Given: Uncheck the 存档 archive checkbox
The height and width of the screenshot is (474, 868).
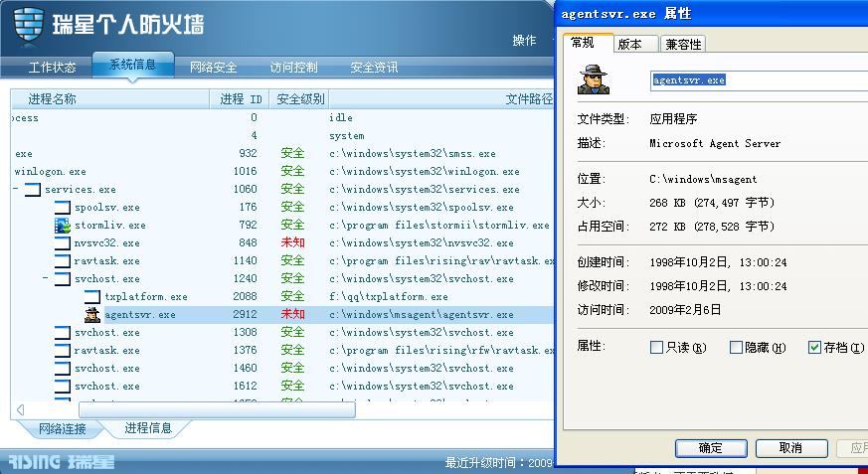Looking at the screenshot, I should point(814,348).
